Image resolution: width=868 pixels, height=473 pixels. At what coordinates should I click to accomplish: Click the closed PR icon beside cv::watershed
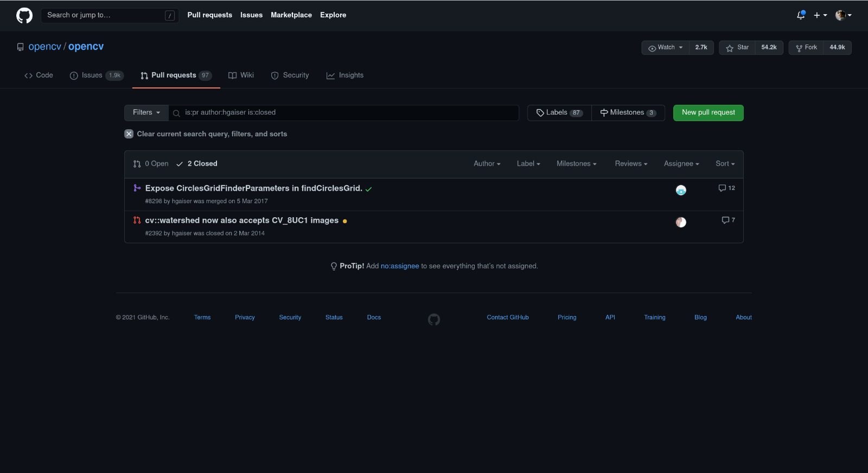coord(137,220)
